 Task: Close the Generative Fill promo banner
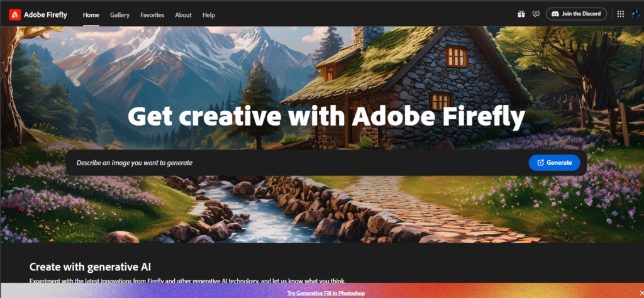click(642, 293)
